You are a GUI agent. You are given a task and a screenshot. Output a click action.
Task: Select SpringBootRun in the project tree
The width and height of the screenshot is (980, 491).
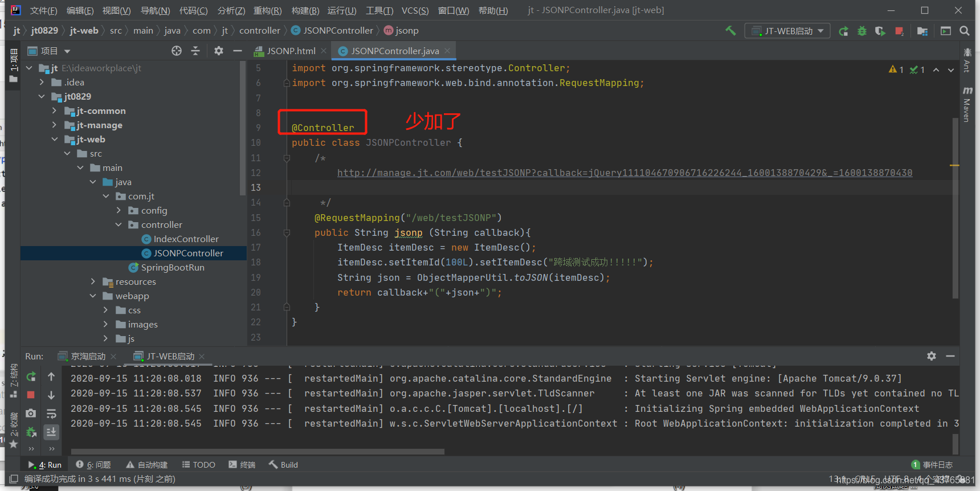(173, 267)
